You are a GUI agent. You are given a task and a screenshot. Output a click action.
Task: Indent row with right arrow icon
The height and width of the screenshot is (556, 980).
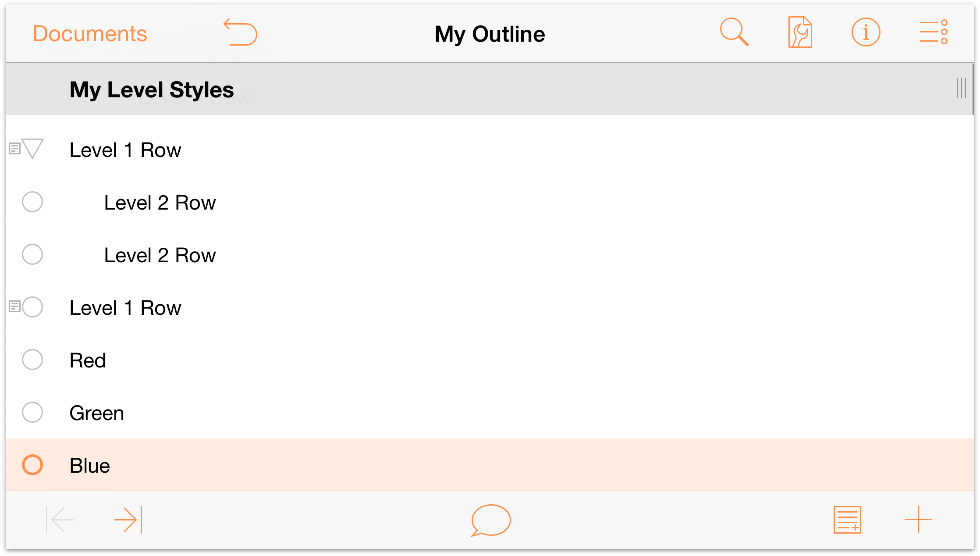pos(128,520)
